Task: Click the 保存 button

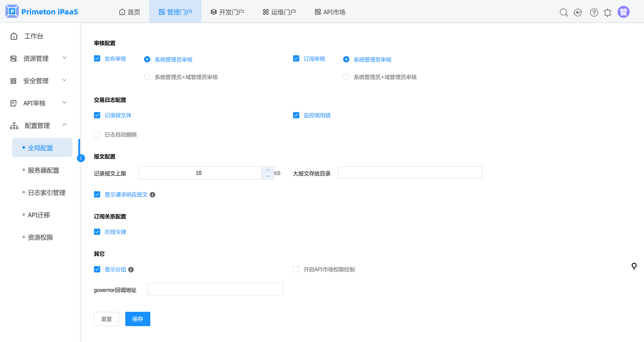Action: pos(138,319)
